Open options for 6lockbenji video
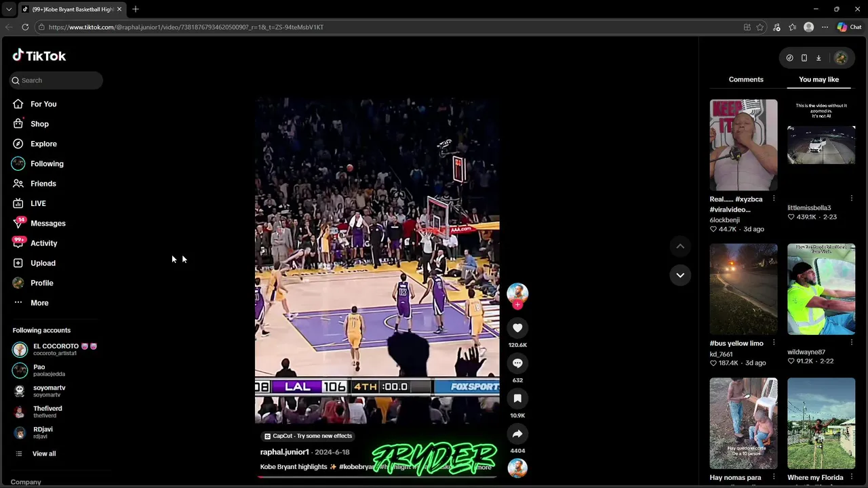 pos(774,199)
